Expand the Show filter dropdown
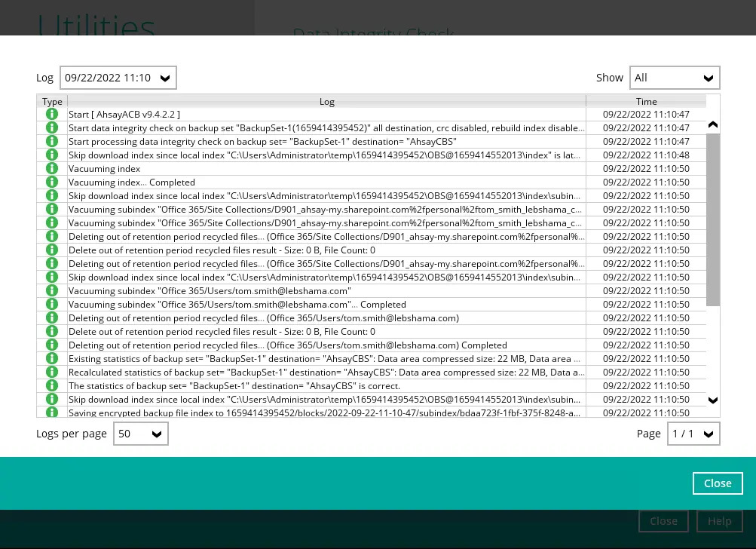The width and height of the screenshot is (756, 549). click(675, 78)
